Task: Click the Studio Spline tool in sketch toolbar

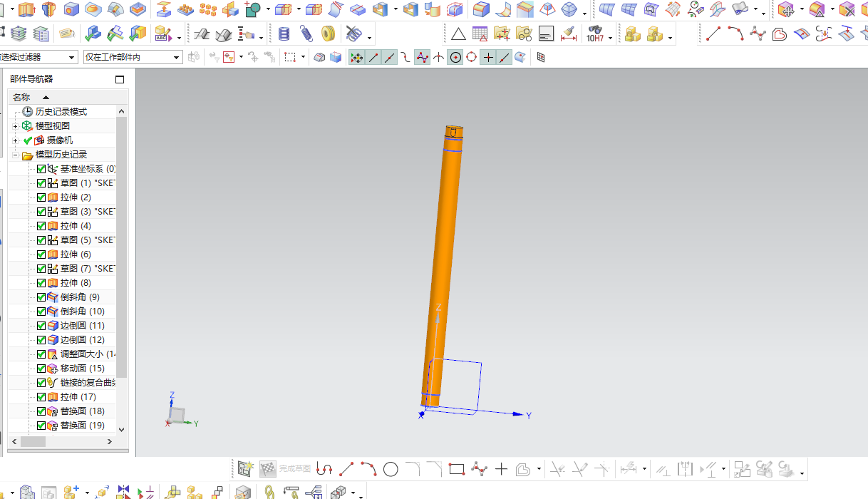Action: (479, 469)
